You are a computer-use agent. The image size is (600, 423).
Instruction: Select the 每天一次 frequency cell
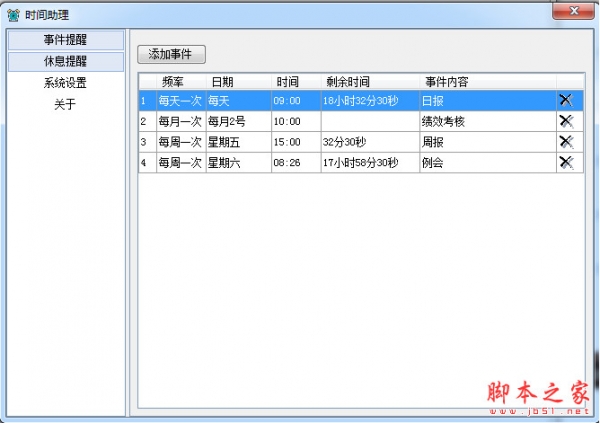click(181, 101)
